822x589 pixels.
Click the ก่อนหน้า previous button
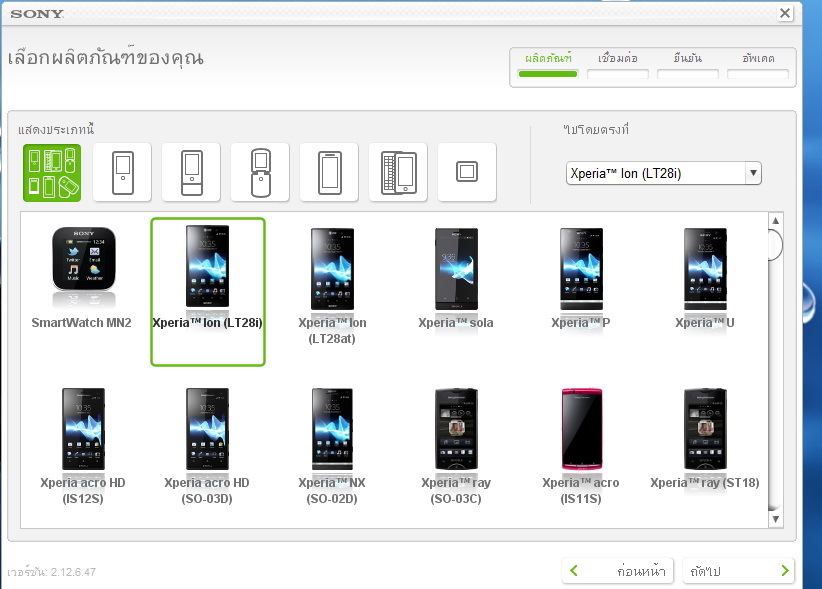[x=618, y=571]
